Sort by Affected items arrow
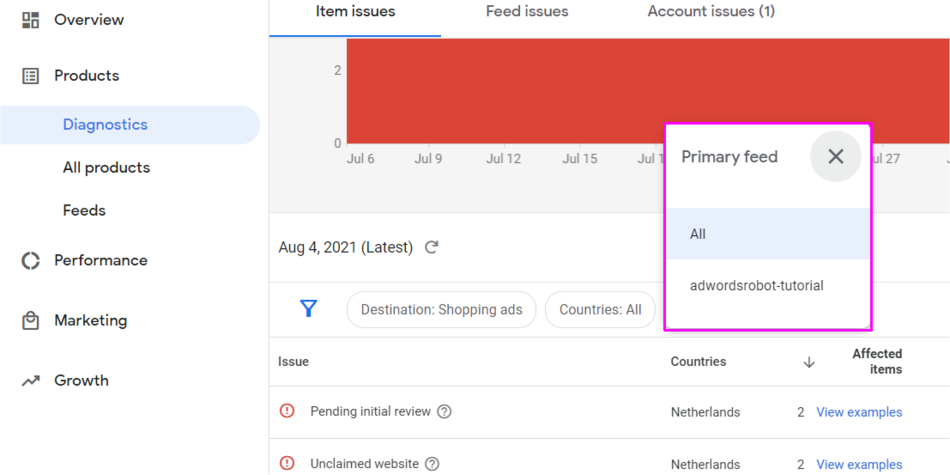Screen dimensions: 950x475 coord(809,362)
